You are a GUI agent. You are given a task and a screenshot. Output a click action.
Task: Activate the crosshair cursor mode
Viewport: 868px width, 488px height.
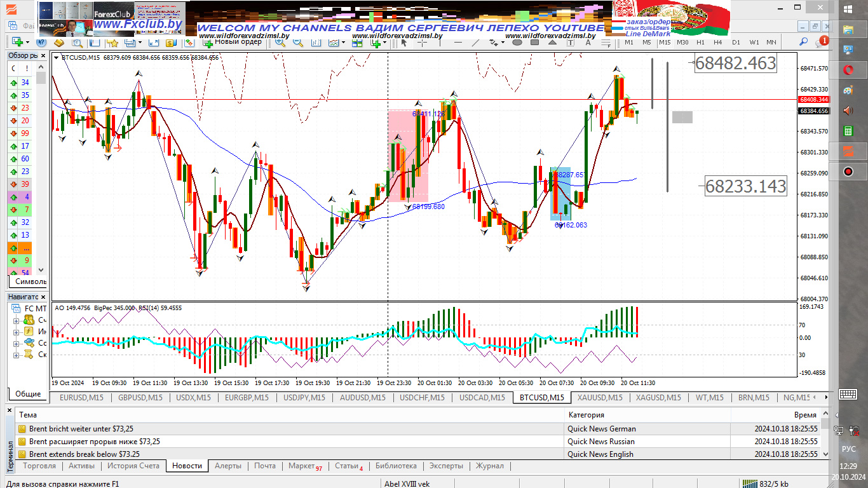[x=421, y=42]
